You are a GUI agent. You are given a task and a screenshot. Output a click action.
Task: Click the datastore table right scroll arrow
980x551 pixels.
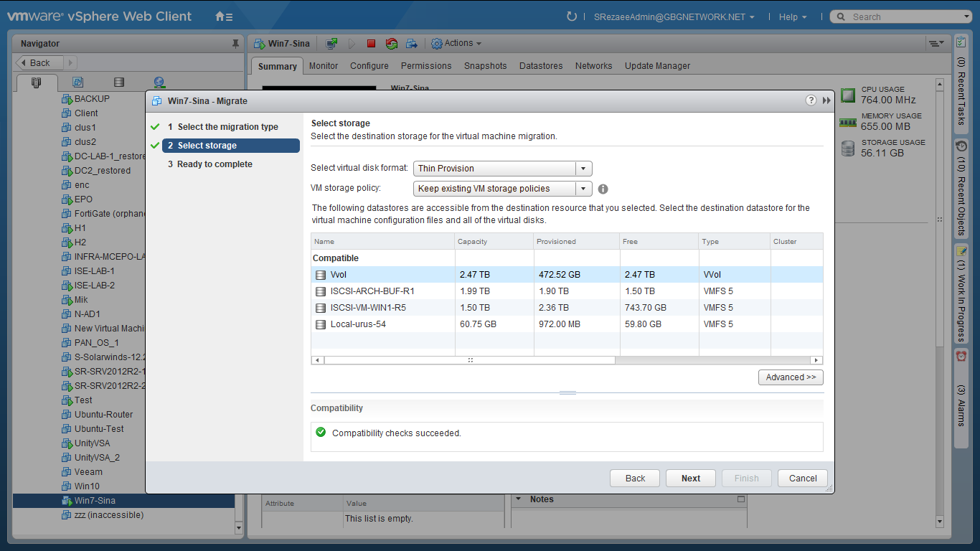(816, 360)
